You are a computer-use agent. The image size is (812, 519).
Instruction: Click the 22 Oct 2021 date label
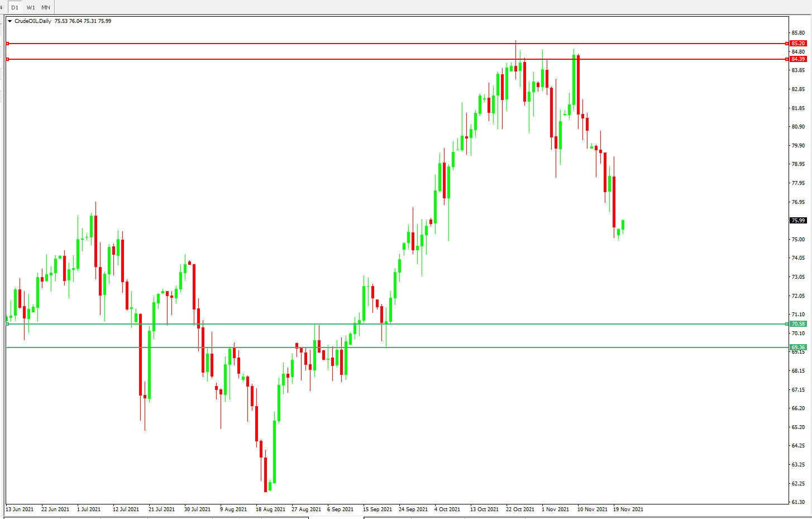pyautogui.click(x=520, y=510)
